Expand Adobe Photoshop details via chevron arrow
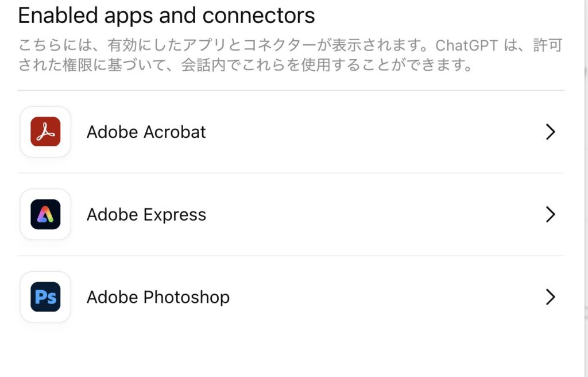 point(550,297)
